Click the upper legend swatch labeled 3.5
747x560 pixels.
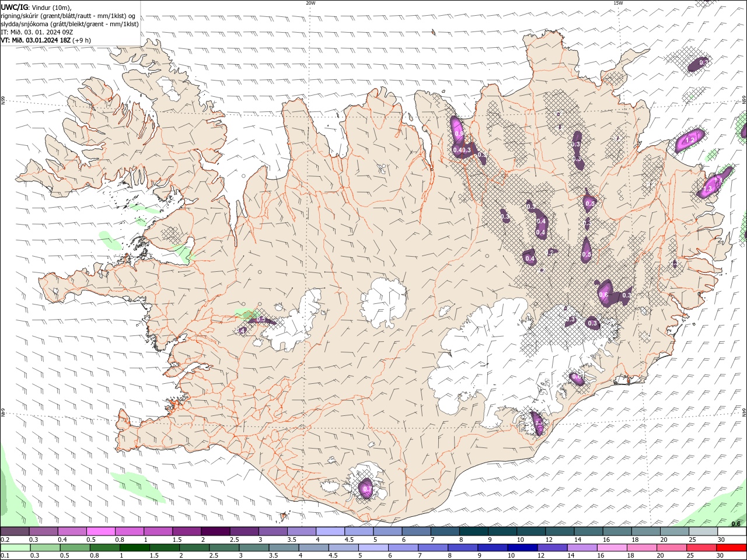[x=301, y=531]
